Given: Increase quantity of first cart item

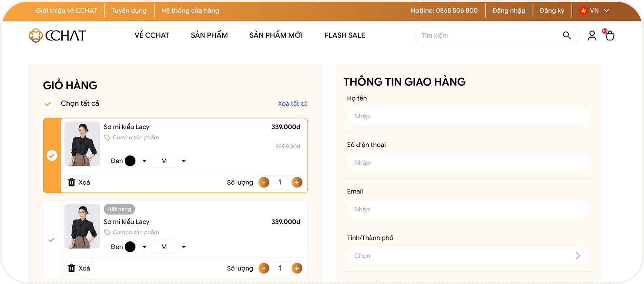Looking at the screenshot, I should 297,182.
